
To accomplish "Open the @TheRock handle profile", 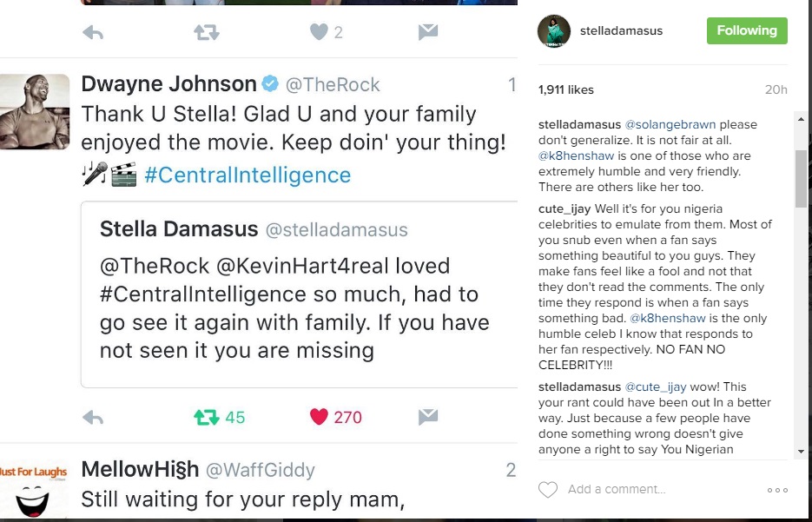I will [333, 84].
